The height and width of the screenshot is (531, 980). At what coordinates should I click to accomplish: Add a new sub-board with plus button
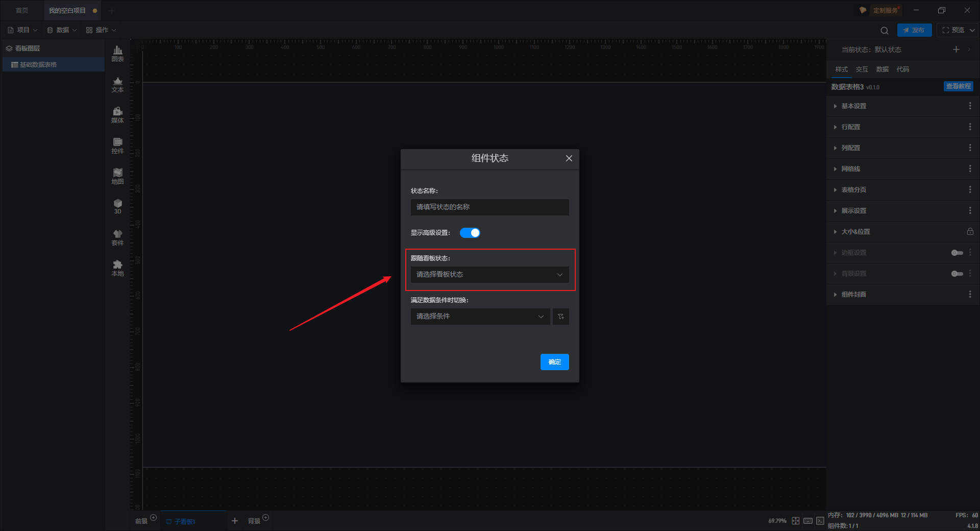235,521
